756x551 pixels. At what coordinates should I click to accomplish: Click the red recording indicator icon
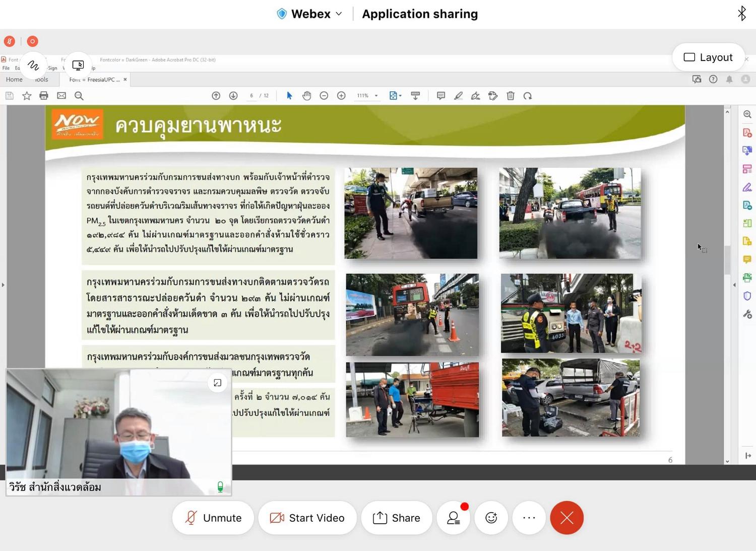(32, 41)
